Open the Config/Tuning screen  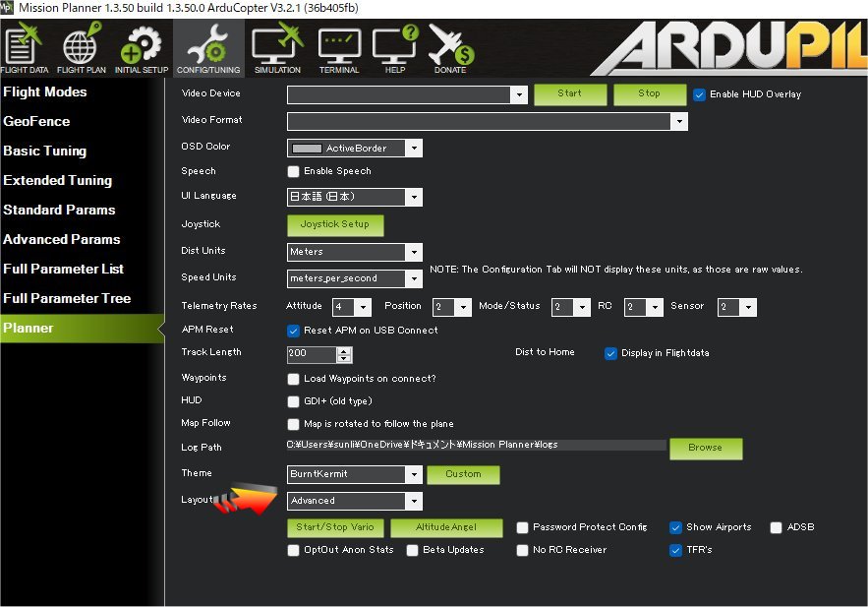coord(208,49)
